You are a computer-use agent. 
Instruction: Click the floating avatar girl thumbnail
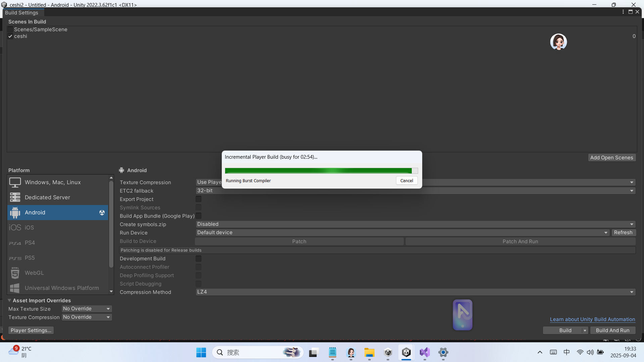(558, 42)
